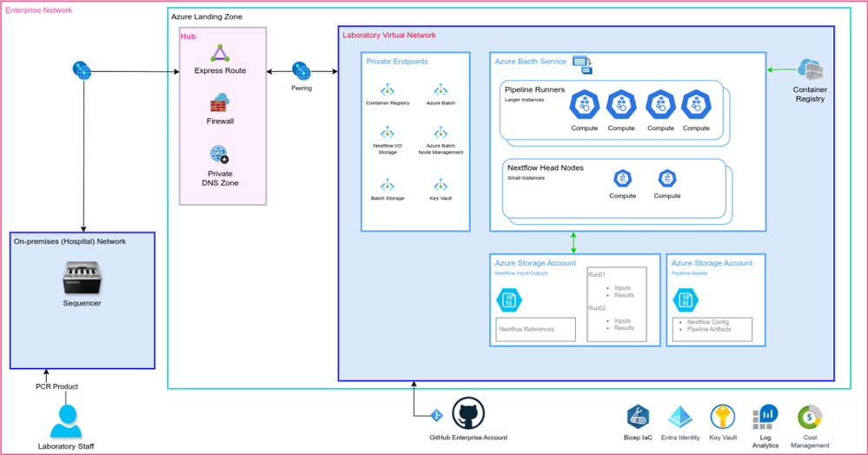Select the 'Larger Instances' subtitle
The height and width of the screenshot is (455, 868).
(524, 100)
